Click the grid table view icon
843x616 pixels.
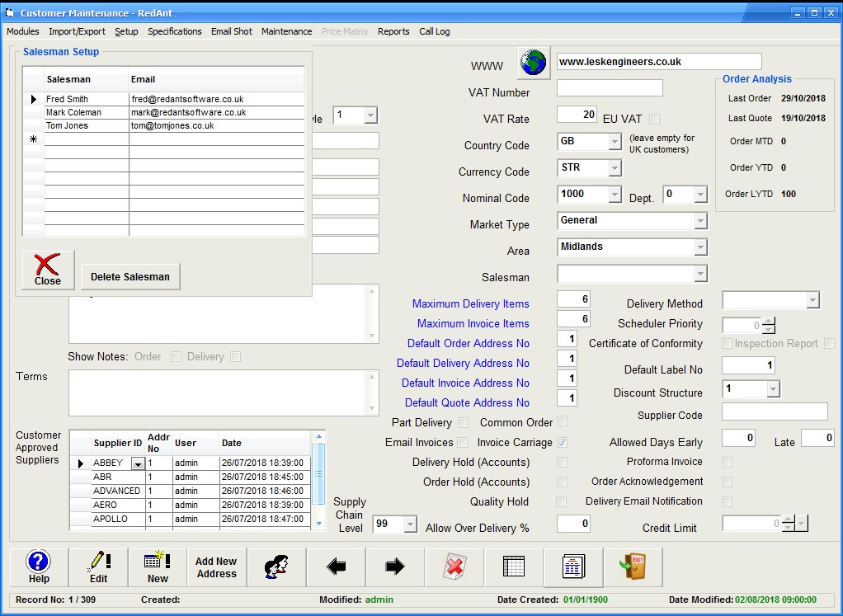(x=514, y=567)
